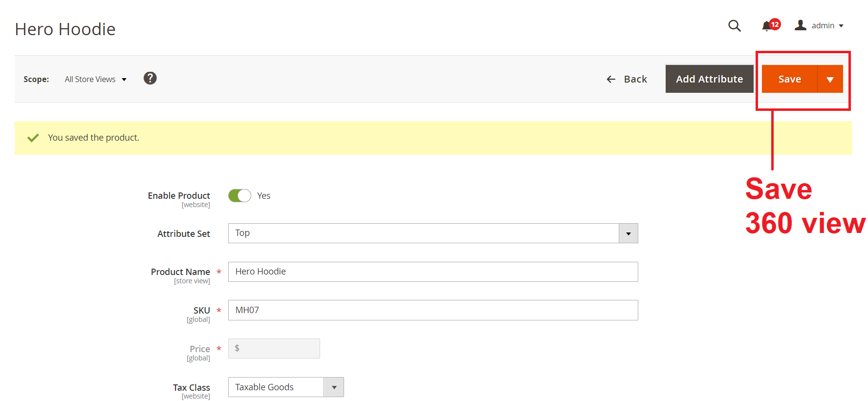The width and height of the screenshot is (868, 401).
Task: Open the admin account menu
Action: coord(827,25)
